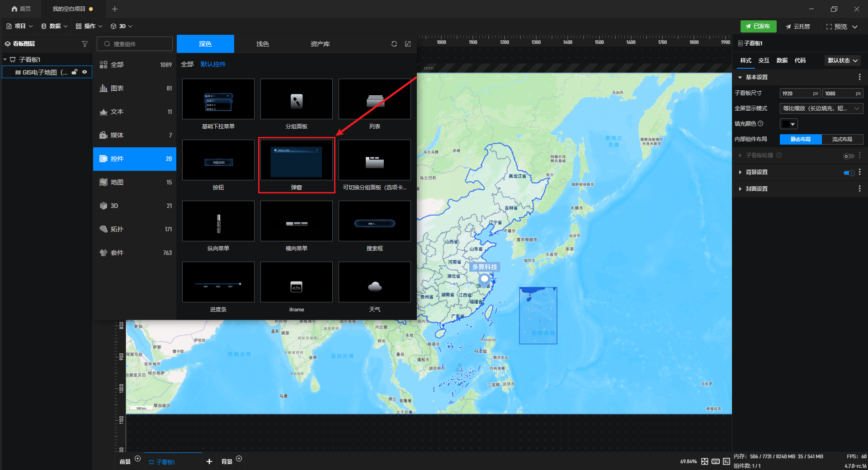Toggle lock on GIS电子地图 layer
The height and width of the screenshot is (470, 868).
(75, 72)
